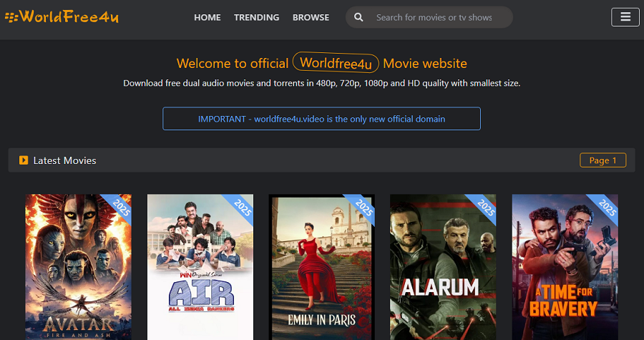This screenshot has width=644, height=340.
Task: Click the Worldfree4u outlined badge
Action: coord(336,63)
